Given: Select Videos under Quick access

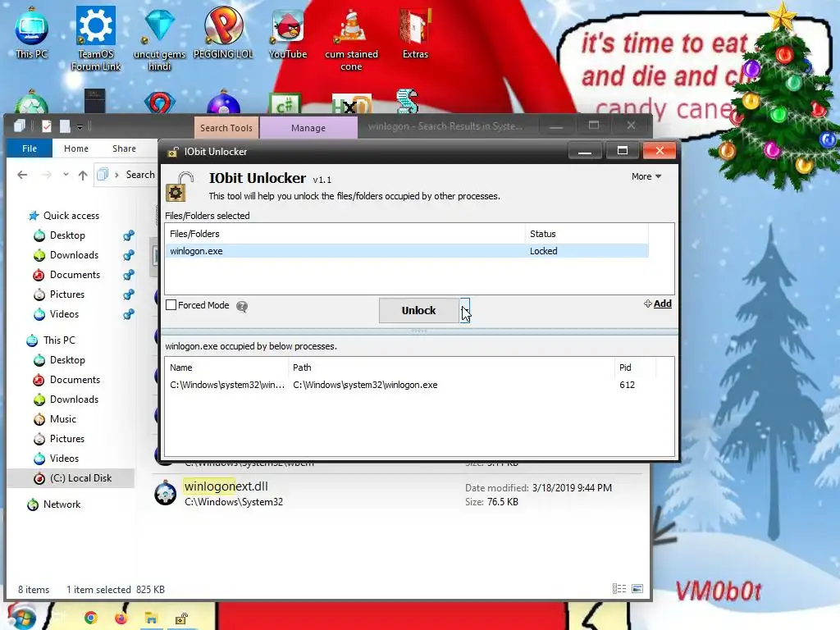Looking at the screenshot, I should [x=57, y=314].
